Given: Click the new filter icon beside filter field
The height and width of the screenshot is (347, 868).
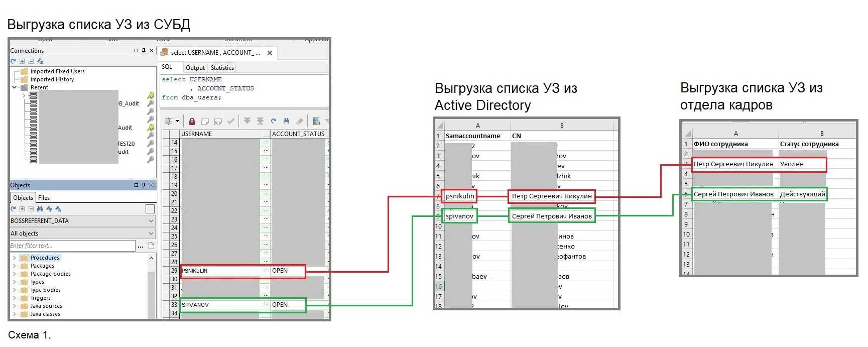Looking at the screenshot, I should [x=151, y=246].
